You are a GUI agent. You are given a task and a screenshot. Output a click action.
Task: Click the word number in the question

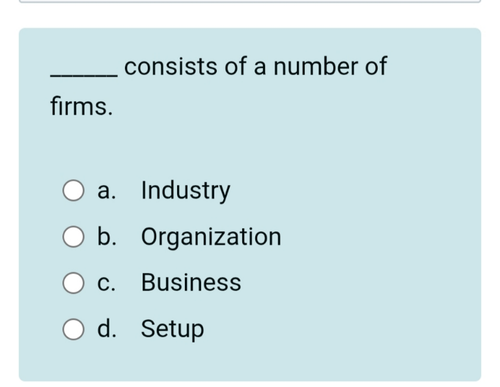click(x=316, y=66)
